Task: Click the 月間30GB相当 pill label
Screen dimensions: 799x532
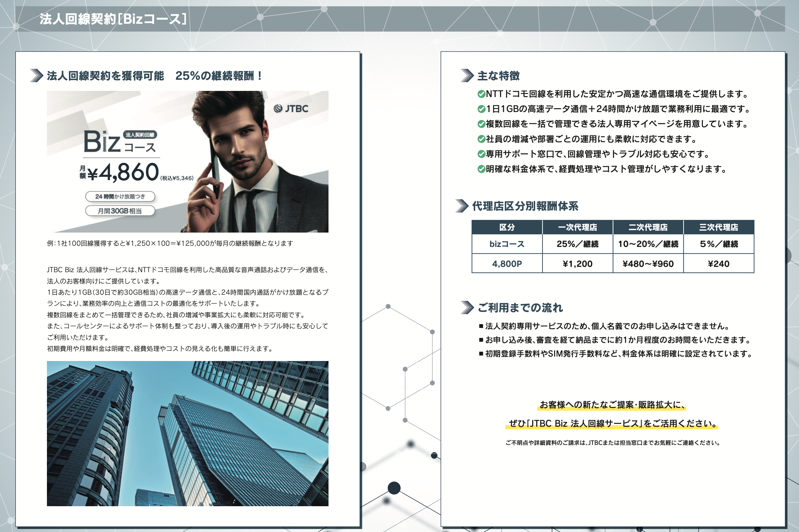Action: click(120, 211)
